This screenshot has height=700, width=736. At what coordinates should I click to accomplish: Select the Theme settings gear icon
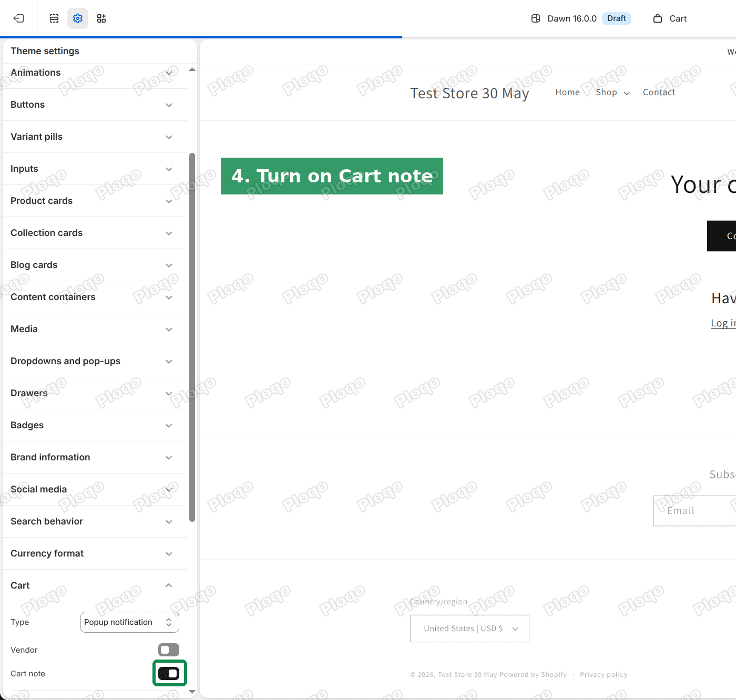click(x=78, y=18)
